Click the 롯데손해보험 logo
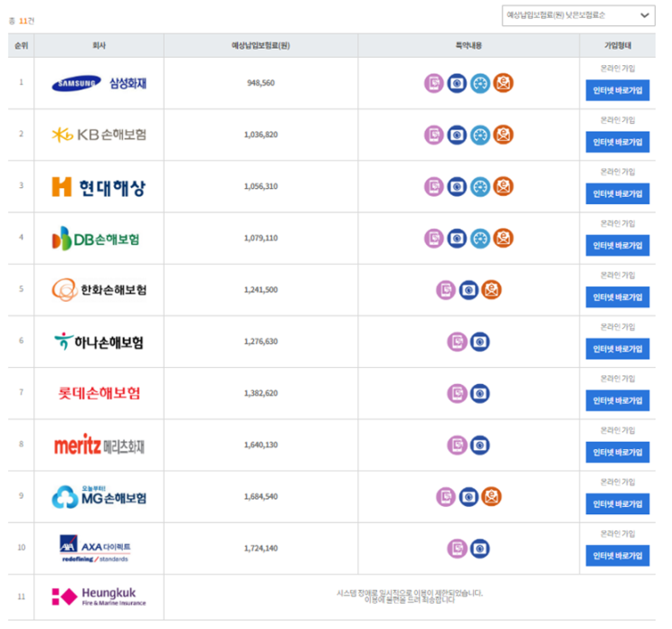Image resolution: width=672 pixels, height=629 pixels. point(99,393)
